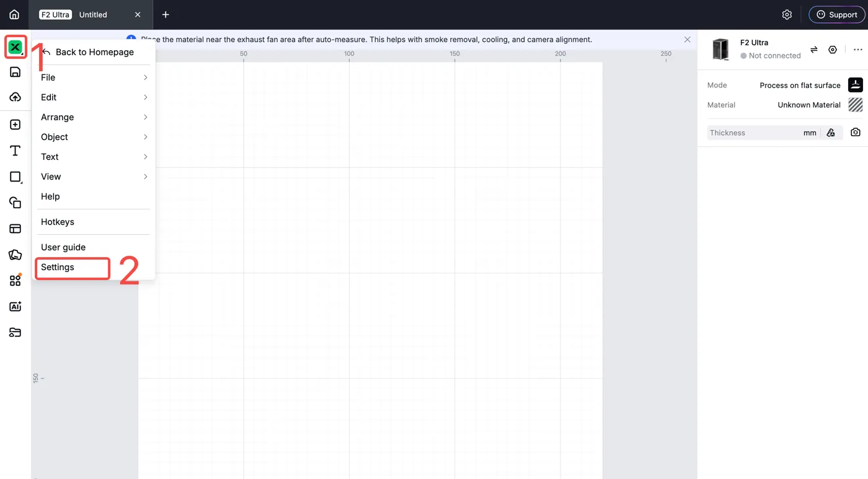Open the device more options ellipsis
This screenshot has width=868, height=479.
coord(858,50)
